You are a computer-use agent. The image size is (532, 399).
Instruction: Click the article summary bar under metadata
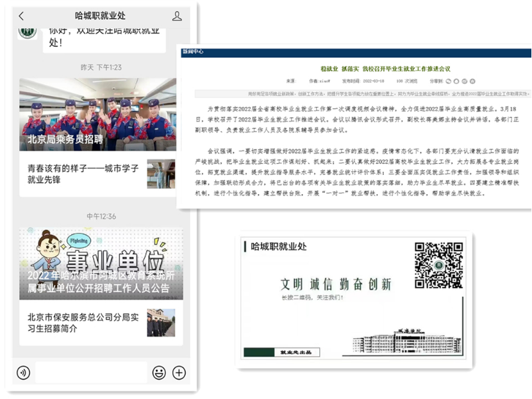pyautogui.click(x=363, y=94)
